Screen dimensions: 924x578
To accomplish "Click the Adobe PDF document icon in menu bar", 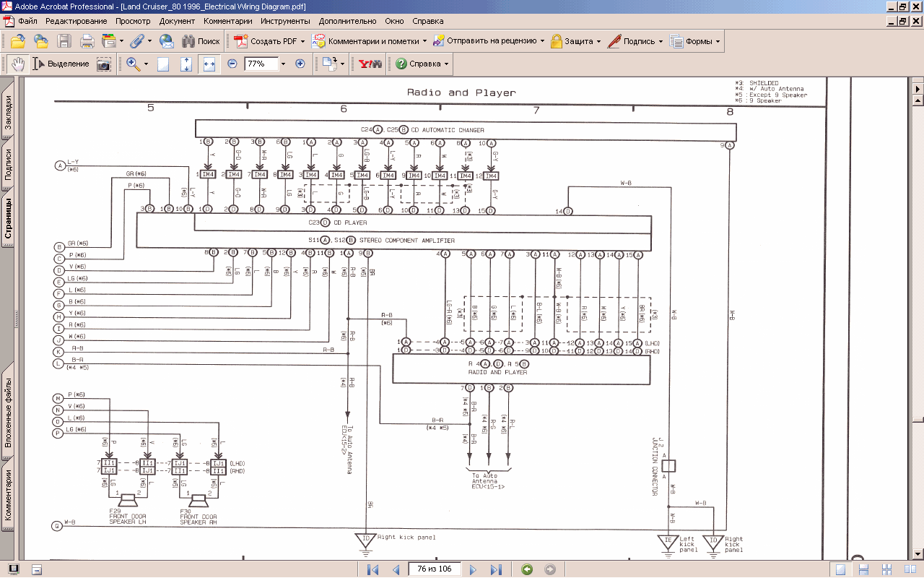I will click(x=9, y=21).
